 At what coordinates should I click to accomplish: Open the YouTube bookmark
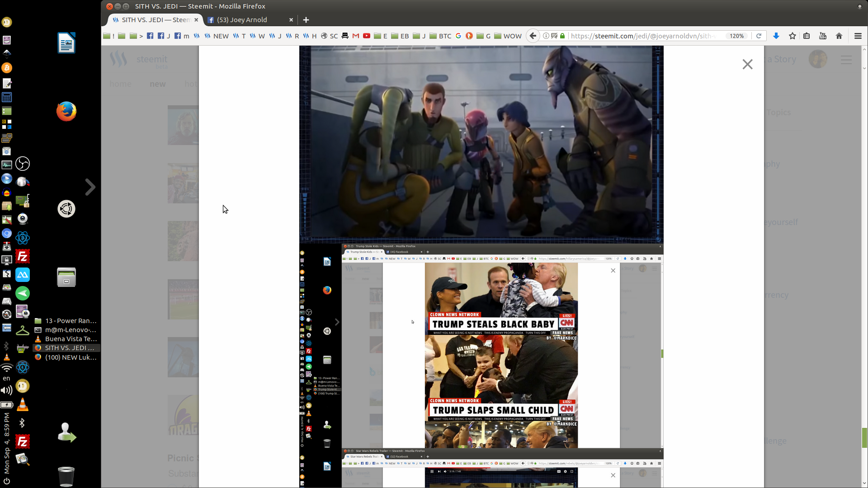coord(367,36)
